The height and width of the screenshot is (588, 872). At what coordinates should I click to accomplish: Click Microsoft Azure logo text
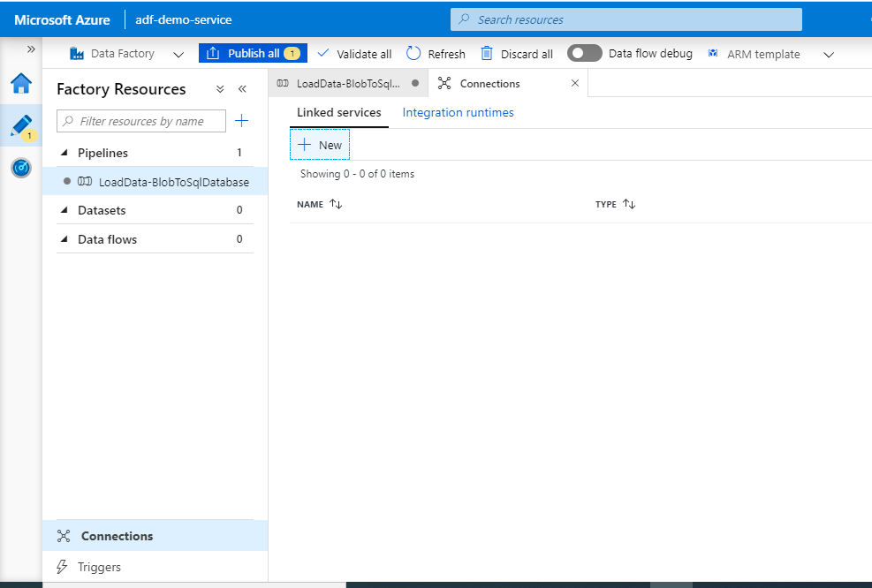coord(62,19)
